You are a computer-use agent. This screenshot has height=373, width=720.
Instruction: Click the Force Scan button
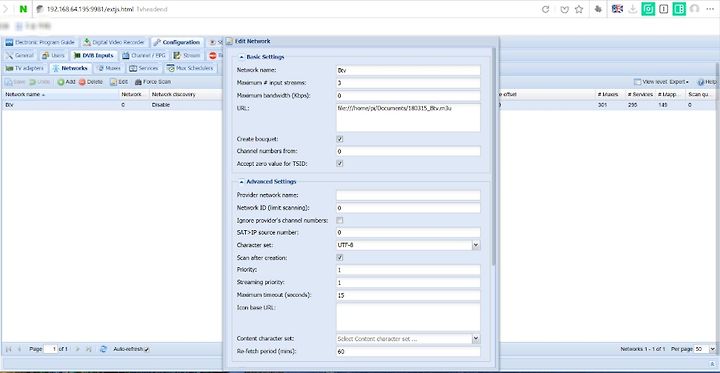(153, 82)
